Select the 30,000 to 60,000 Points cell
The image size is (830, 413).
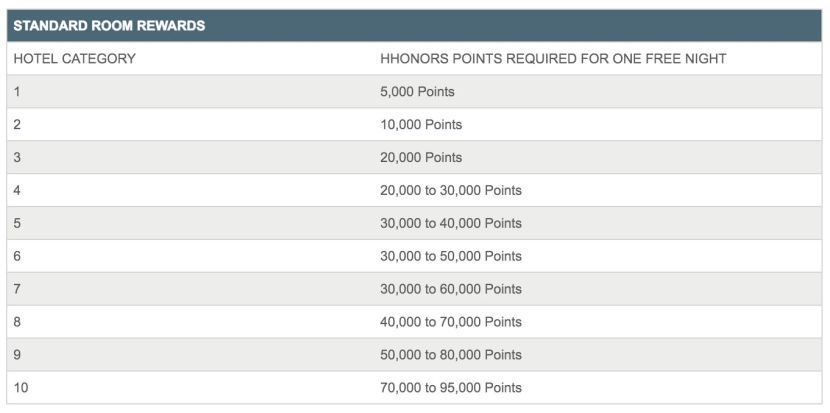451,290
